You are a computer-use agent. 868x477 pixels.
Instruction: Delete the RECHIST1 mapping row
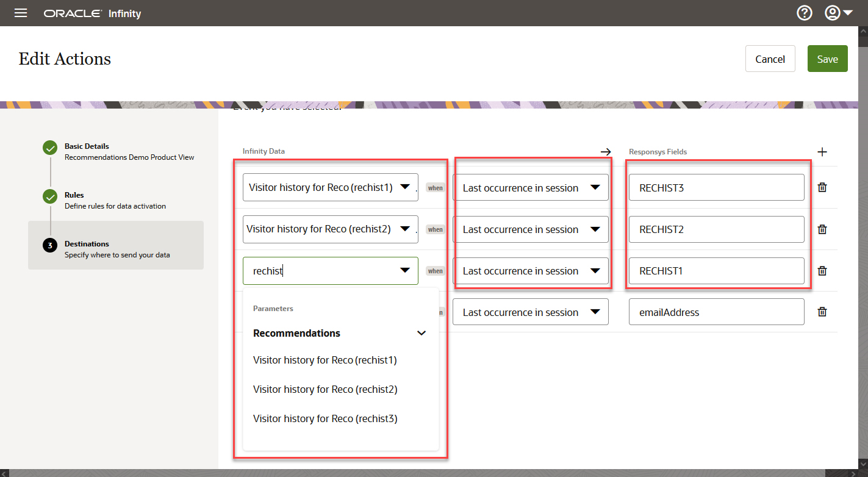822,270
